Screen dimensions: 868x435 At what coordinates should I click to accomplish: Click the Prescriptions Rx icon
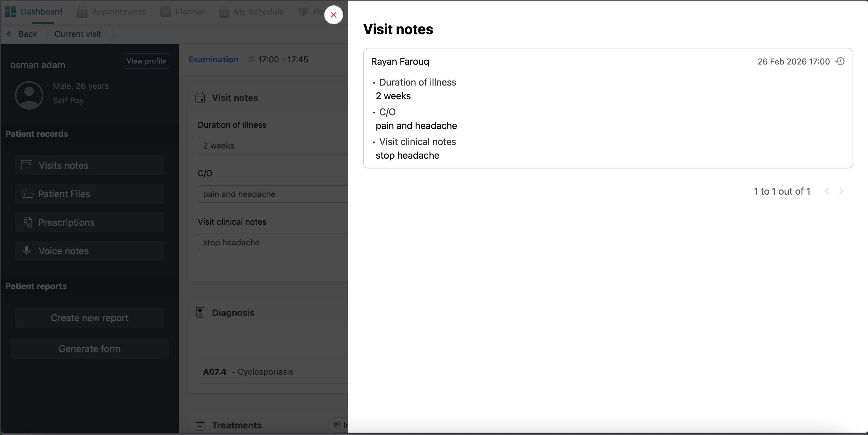pyautogui.click(x=27, y=222)
